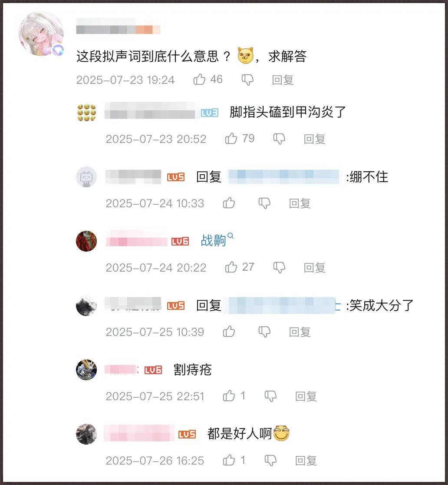Open the emoji grid avatar profile

point(86,113)
